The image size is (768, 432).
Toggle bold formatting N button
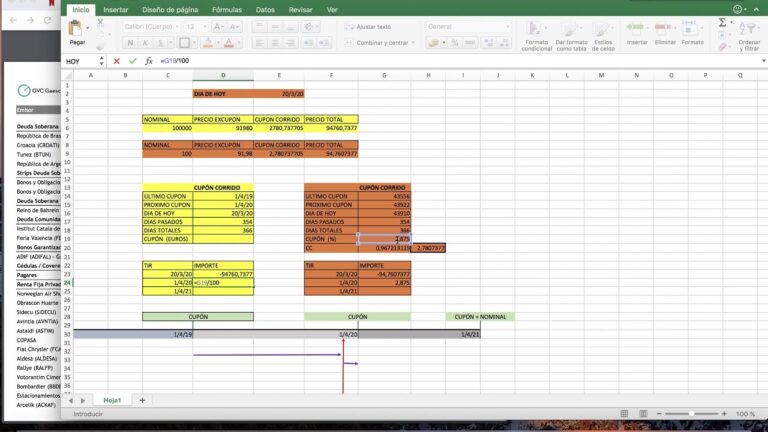(x=130, y=43)
